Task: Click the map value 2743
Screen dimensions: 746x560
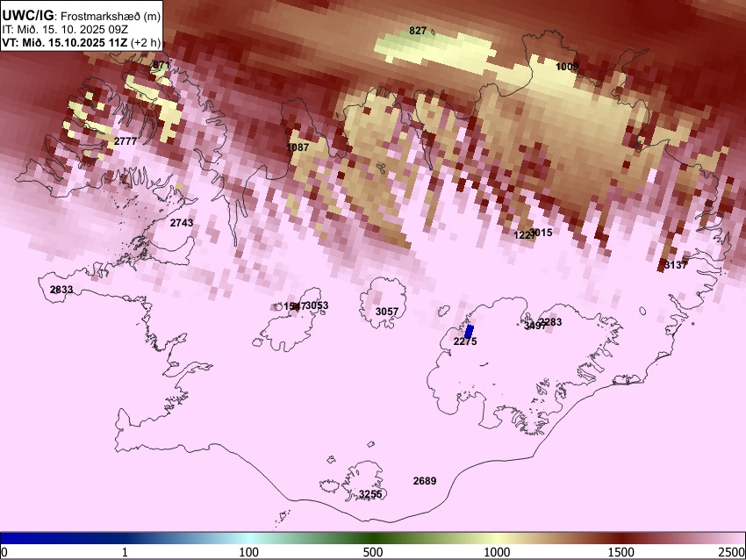Action: [182, 223]
